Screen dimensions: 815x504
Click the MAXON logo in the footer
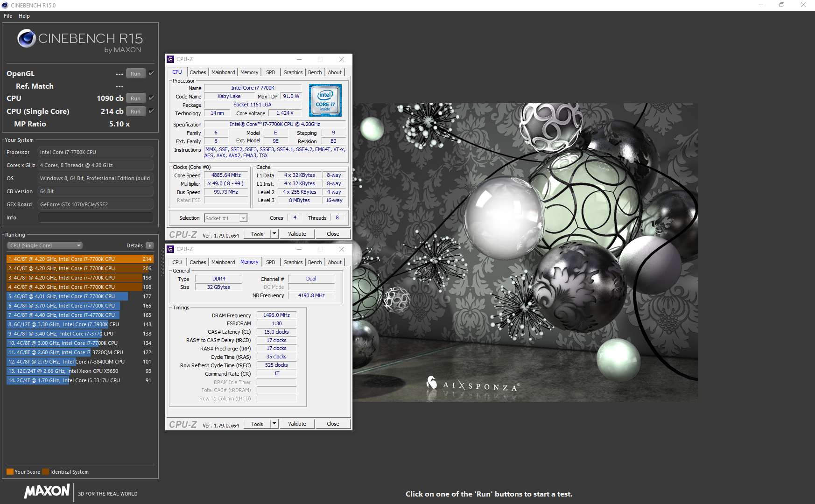click(47, 491)
